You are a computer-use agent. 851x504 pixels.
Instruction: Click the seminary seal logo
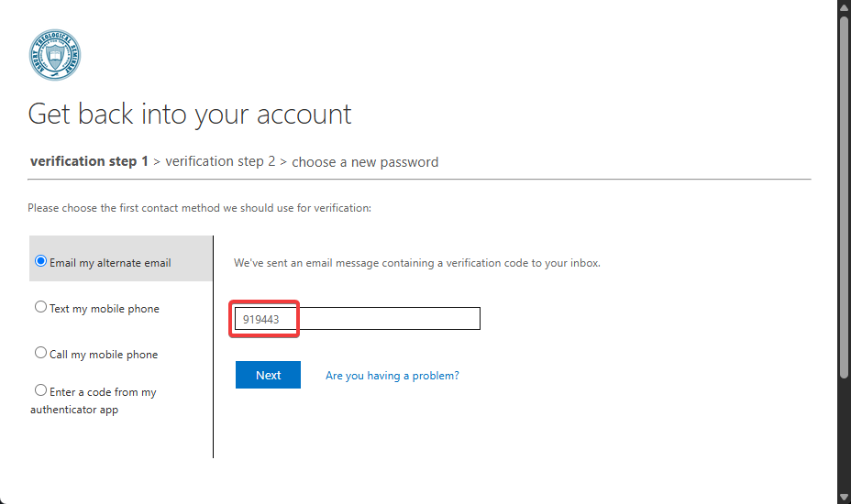tap(55, 55)
